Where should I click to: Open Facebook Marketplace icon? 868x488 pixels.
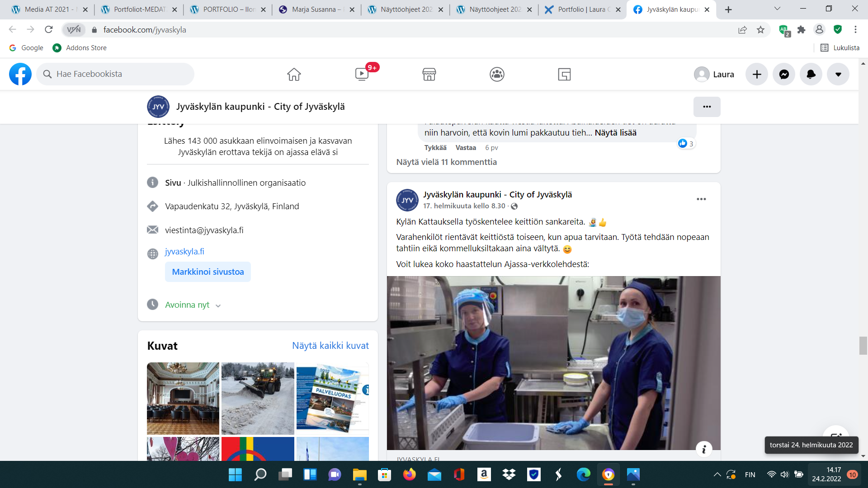coord(429,74)
